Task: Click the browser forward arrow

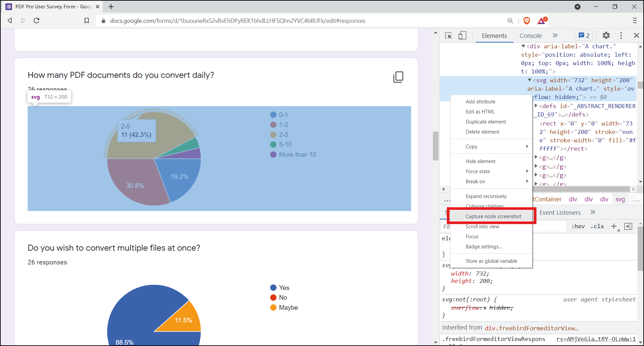Action: [23, 20]
